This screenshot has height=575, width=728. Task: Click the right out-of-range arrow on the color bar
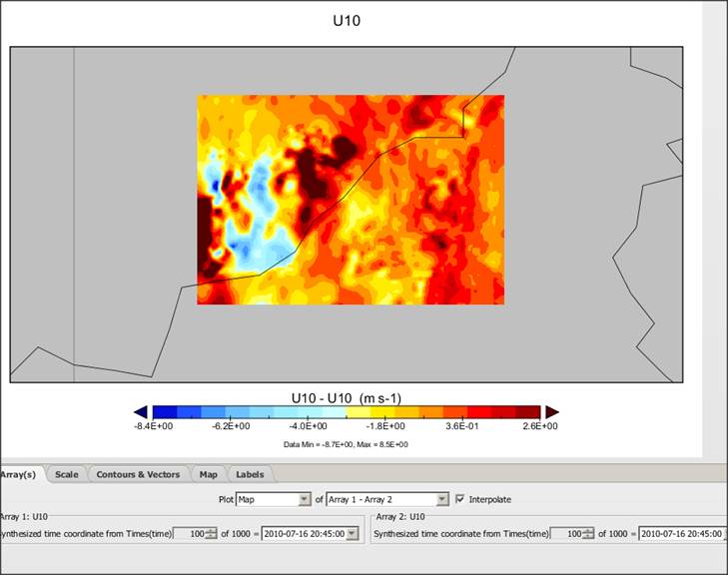(x=551, y=411)
